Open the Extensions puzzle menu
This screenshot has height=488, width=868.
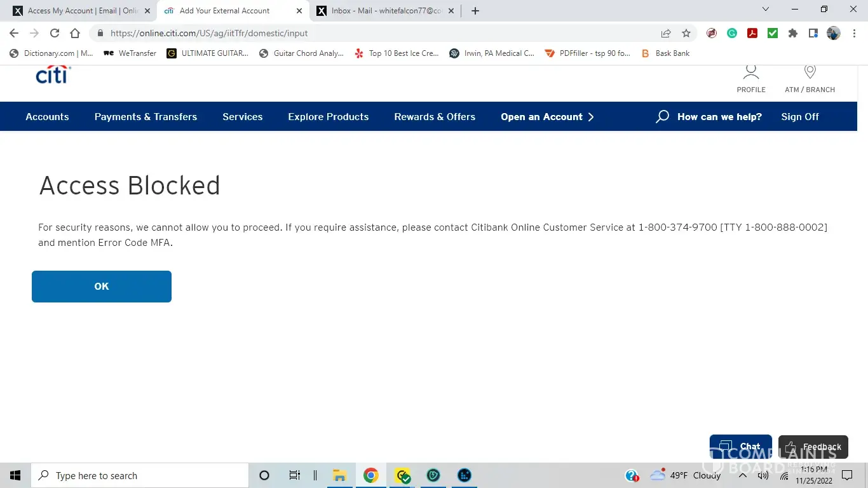pyautogui.click(x=793, y=33)
